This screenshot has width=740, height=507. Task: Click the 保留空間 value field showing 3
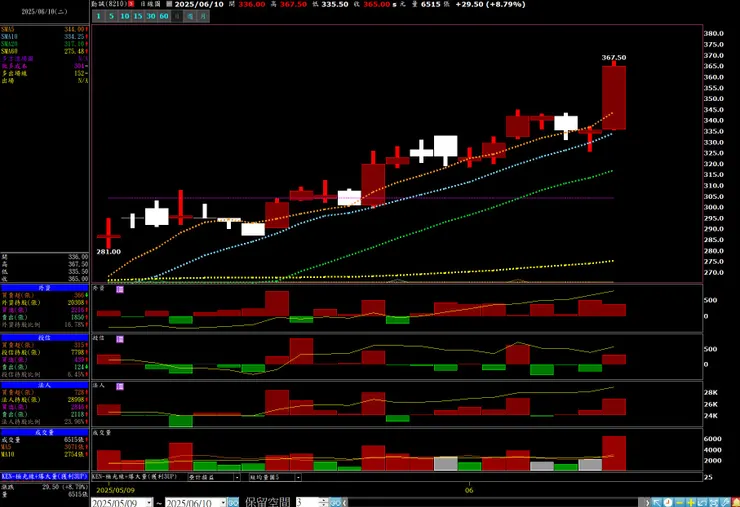tap(307, 503)
